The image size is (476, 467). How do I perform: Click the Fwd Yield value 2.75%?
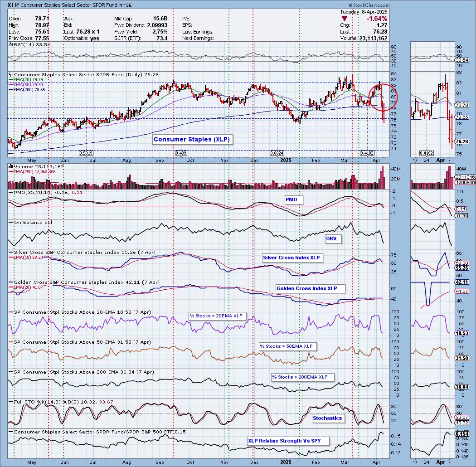click(x=160, y=32)
